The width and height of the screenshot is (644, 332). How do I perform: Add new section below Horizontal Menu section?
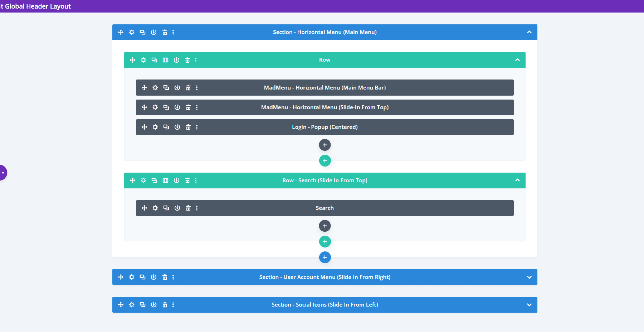pyautogui.click(x=325, y=258)
